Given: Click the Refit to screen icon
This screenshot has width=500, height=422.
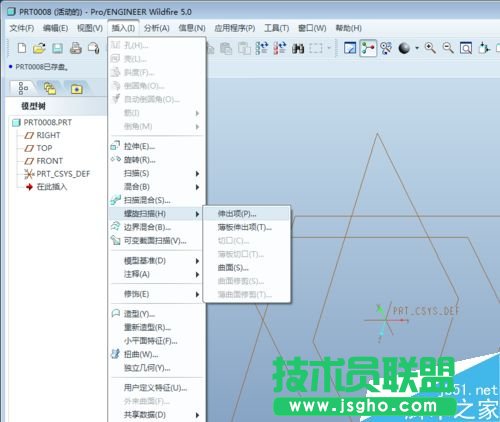Looking at the screenshot, I should click(466, 48).
